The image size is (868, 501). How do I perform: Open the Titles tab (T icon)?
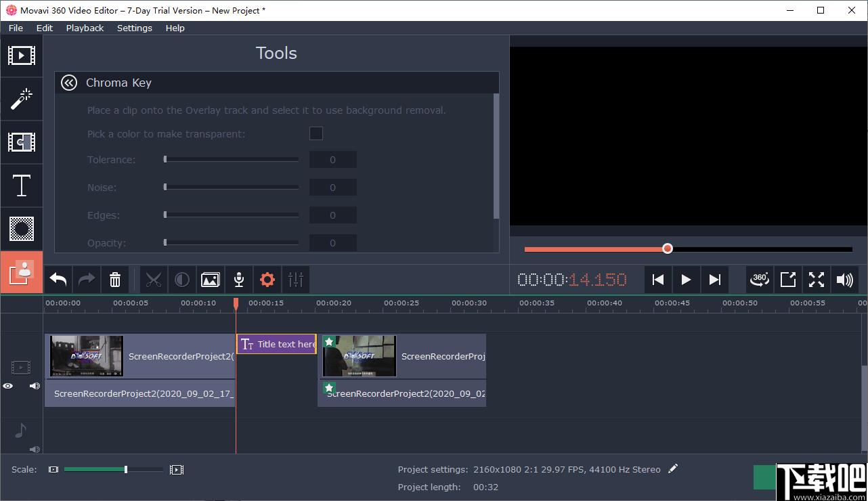(x=21, y=186)
